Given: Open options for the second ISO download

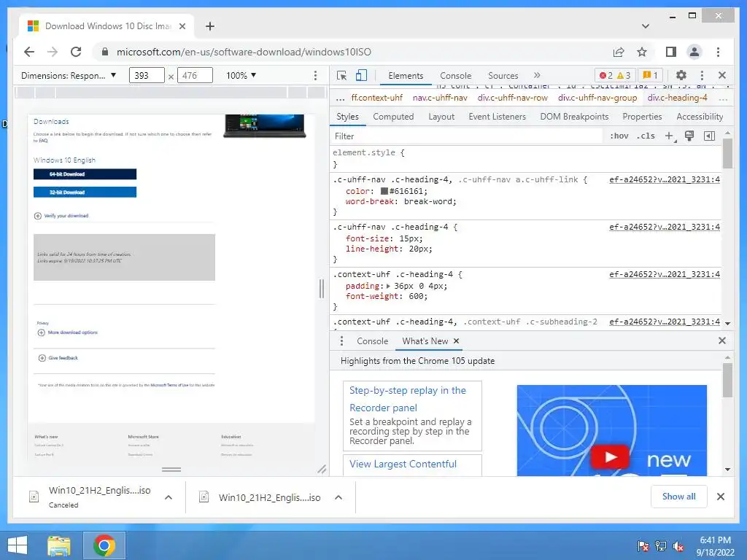Looking at the screenshot, I should (338, 497).
